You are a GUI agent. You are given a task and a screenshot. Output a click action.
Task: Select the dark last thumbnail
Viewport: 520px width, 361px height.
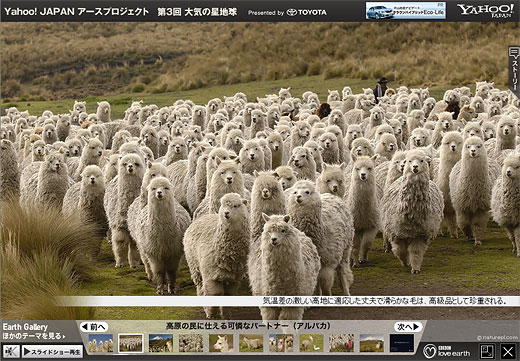tap(402, 343)
